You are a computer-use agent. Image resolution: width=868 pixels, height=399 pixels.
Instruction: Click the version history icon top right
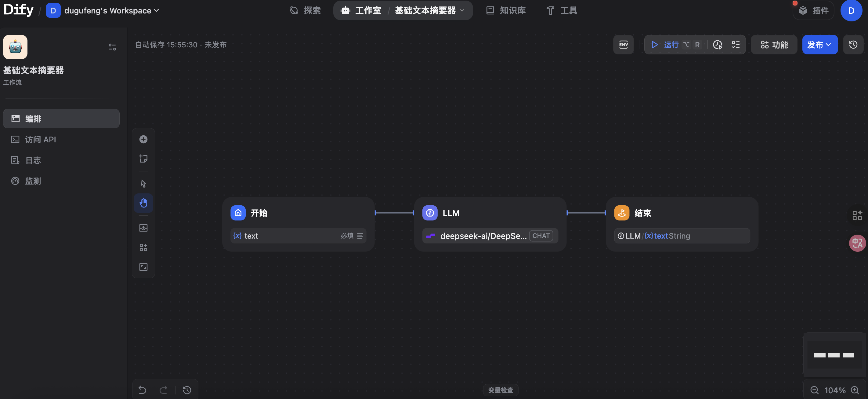point(853,44)
